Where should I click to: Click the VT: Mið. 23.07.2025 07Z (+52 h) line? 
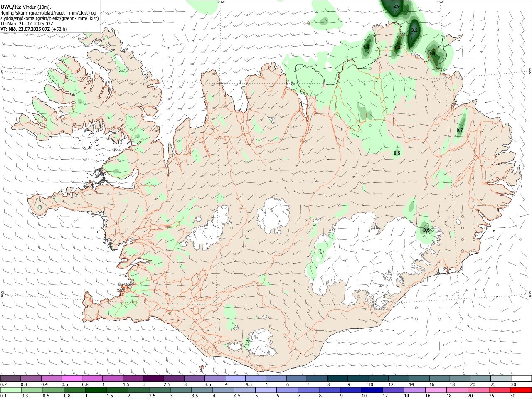[x=34, y=29]
